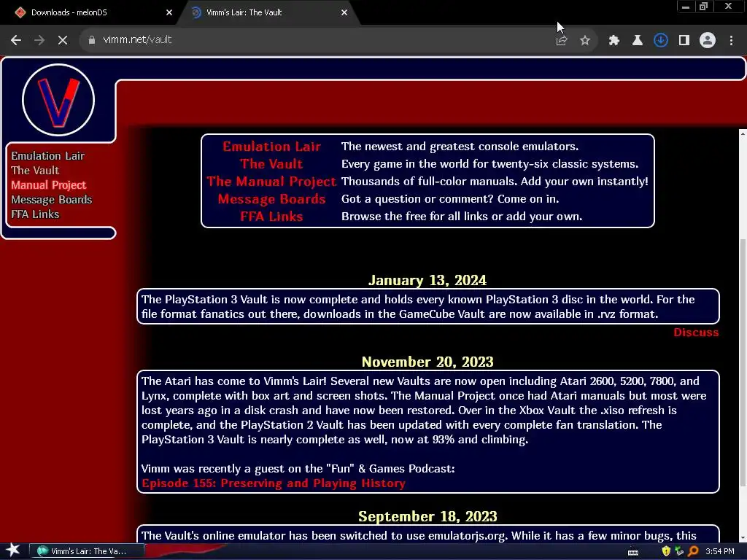Bookmark this page with the star icon
The height and width of the screenshot is (560, 747).
tap(585, 41)
